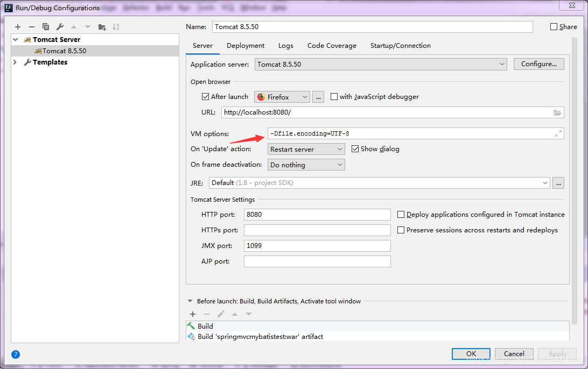The image size is (588, 369).
Task: Open browser list ellipsis next to Firefox
Action: [318, 97]
